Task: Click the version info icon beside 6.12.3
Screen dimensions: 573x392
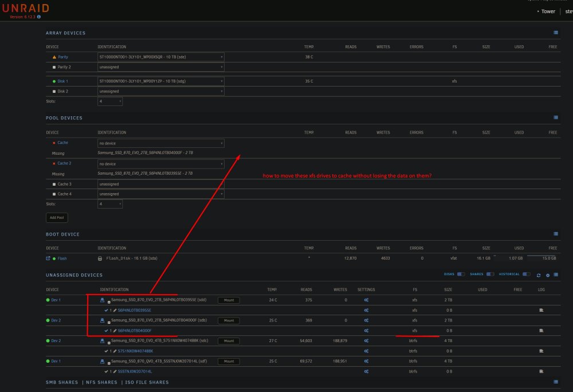Action: 39,17
